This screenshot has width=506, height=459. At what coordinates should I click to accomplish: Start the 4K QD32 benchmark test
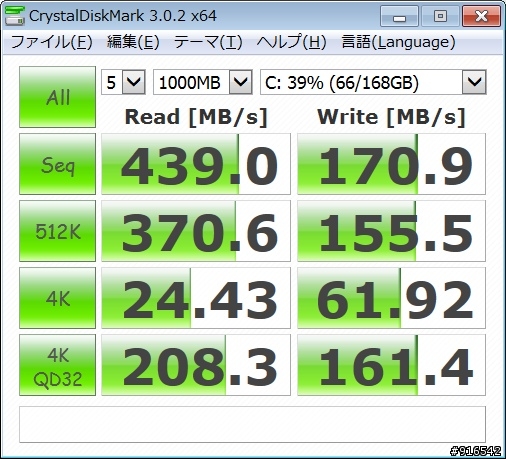point(58,365)
